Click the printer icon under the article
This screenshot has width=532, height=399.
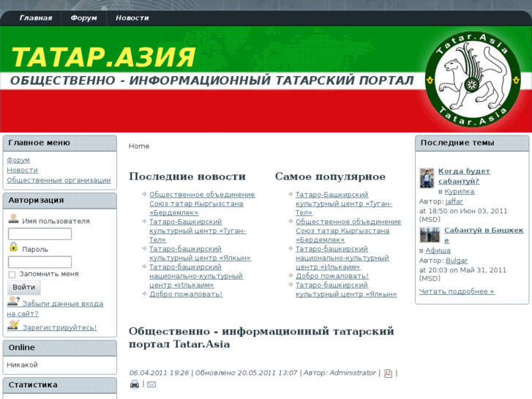click(135, 384)
